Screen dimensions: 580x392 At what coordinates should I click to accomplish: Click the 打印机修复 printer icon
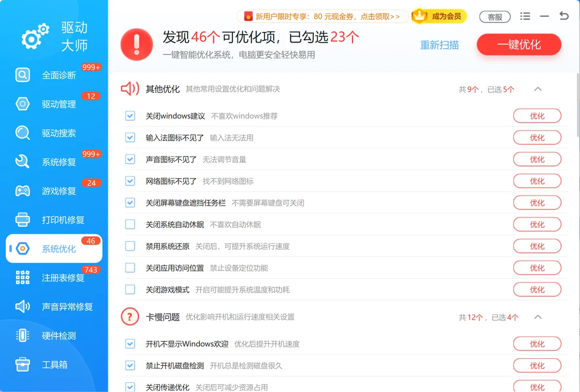pyautogui.click(x=23, y=220)
